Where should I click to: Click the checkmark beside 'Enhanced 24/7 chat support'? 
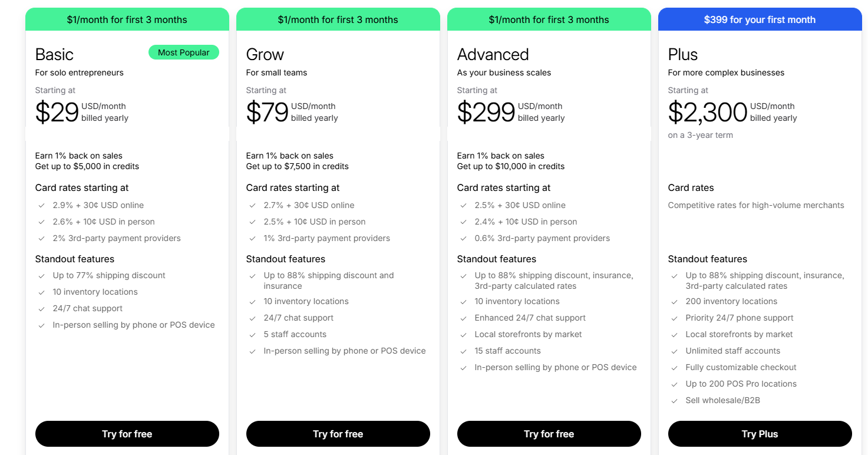(463, 318)
